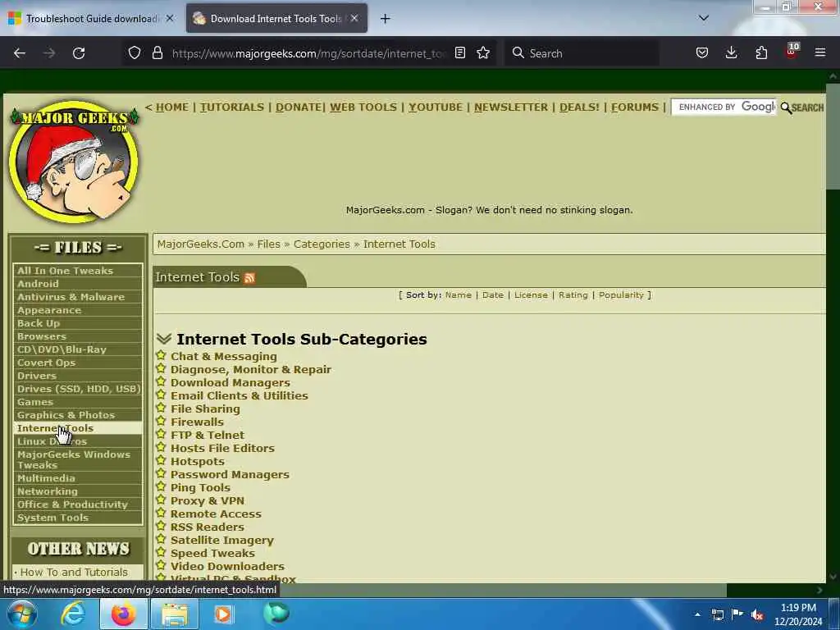Sort the listing by Name
This screenshot has height=630, width=840.
click(458, 295)
